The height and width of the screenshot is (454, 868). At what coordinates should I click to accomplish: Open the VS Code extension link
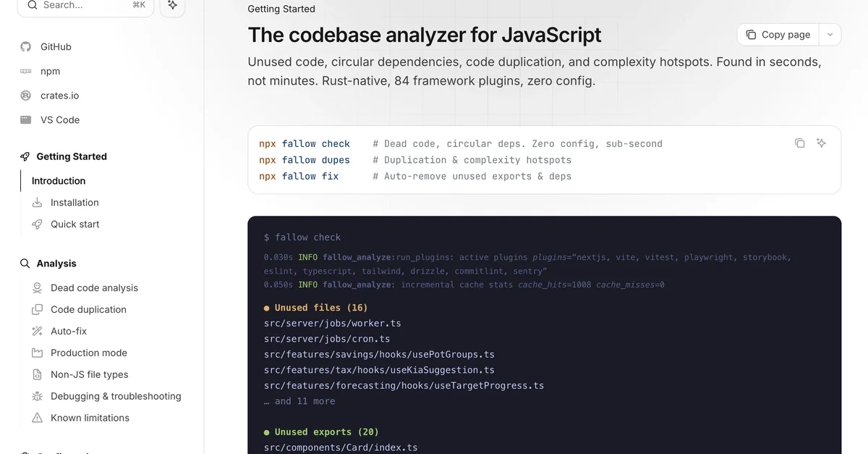pos(59,120)
